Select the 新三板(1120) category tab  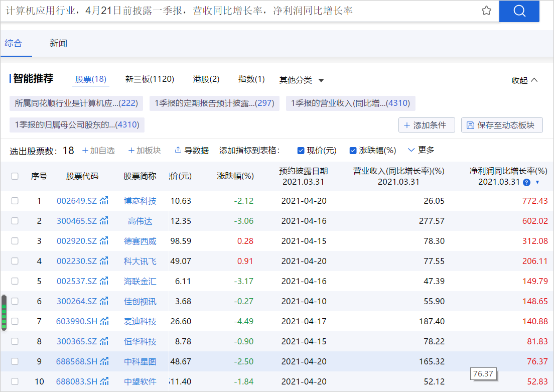point(150,79)
